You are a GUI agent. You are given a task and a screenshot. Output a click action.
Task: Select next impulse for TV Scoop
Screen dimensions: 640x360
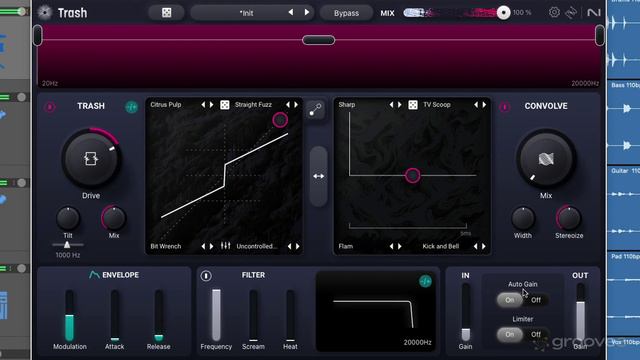484,104
